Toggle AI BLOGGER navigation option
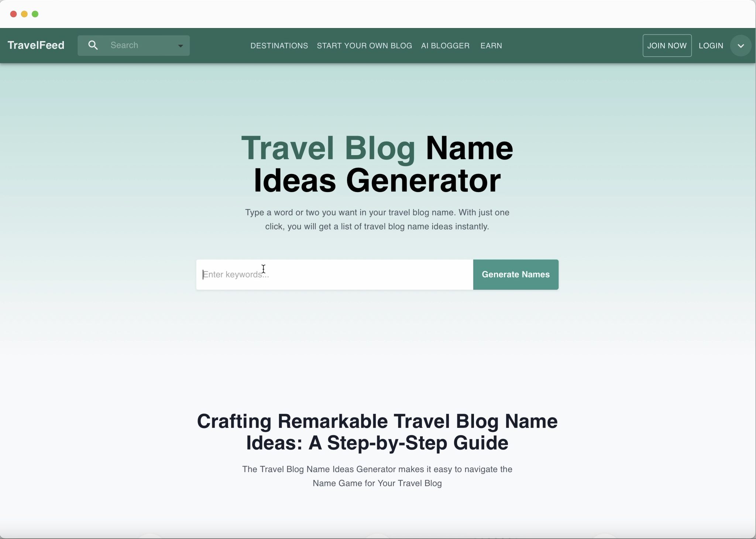Viewport: 756px width, 539px height. (x=445, y=45)
